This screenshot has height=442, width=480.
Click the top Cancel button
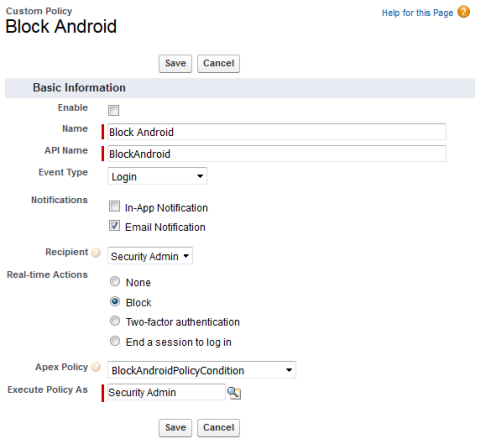[218, 63]
